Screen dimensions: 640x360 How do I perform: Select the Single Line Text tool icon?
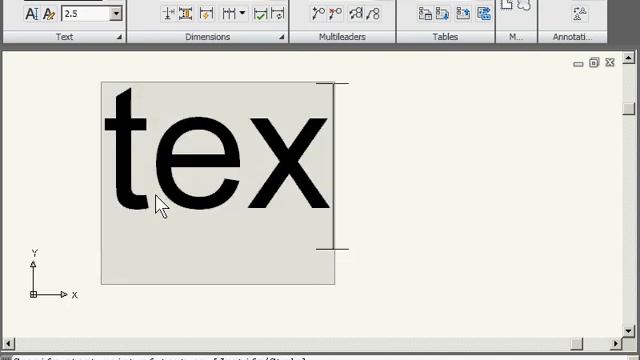[31, 14]
